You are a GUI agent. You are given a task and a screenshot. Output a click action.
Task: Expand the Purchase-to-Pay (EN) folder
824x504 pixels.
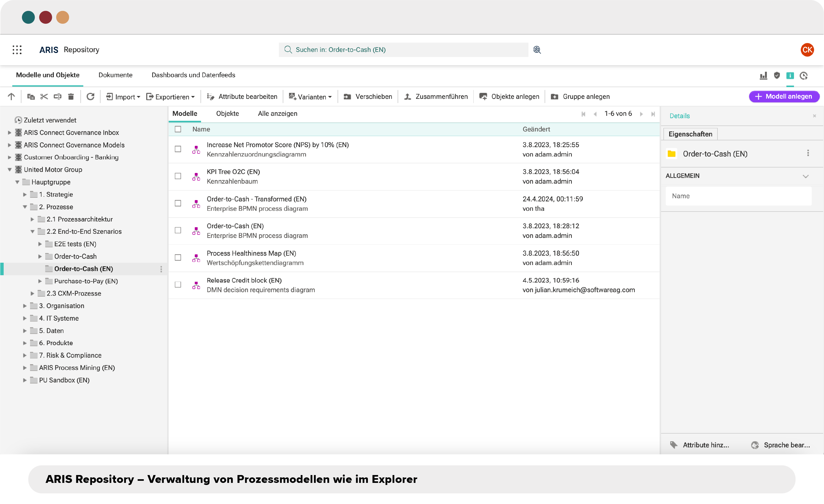[40, 281]
